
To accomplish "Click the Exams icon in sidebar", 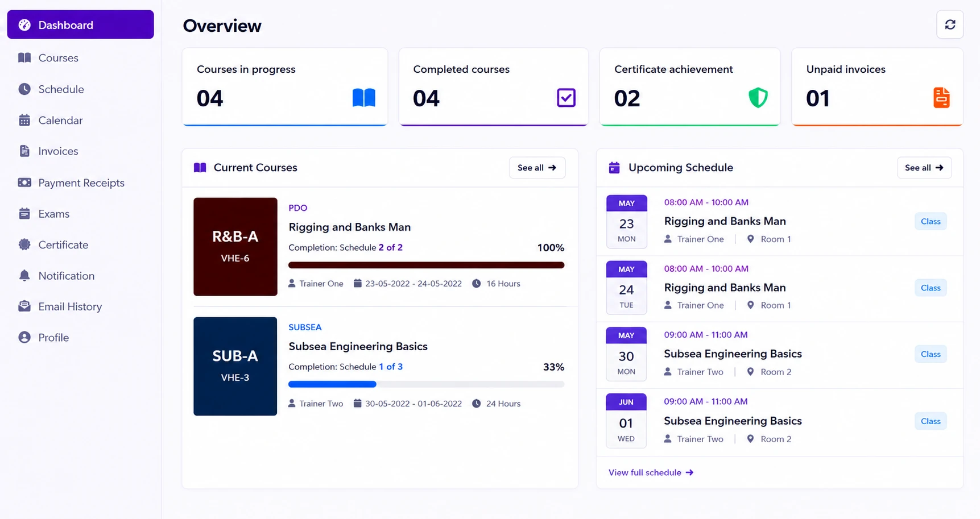I will click(x=24, y=214).
